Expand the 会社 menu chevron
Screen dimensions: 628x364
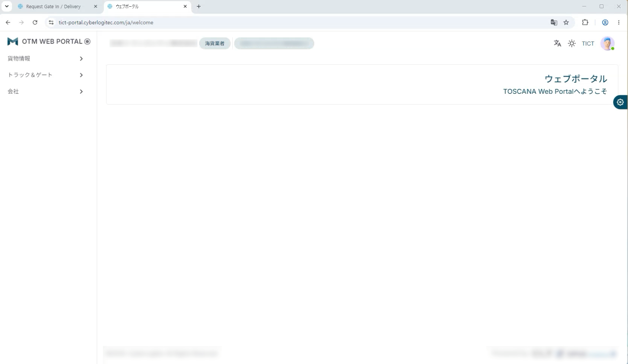coord(81,91)
